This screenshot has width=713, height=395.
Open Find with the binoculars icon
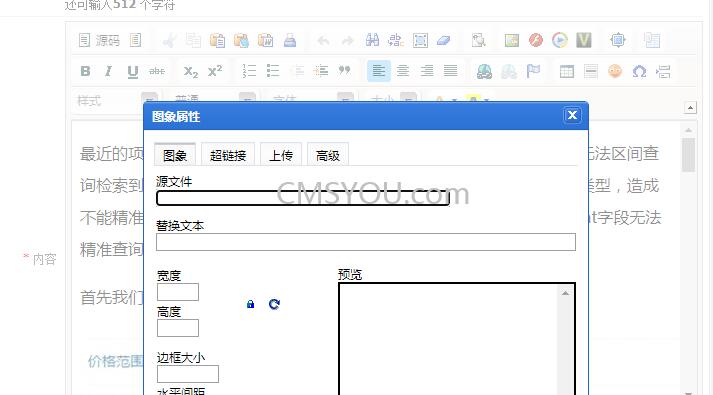pos(372,40)
